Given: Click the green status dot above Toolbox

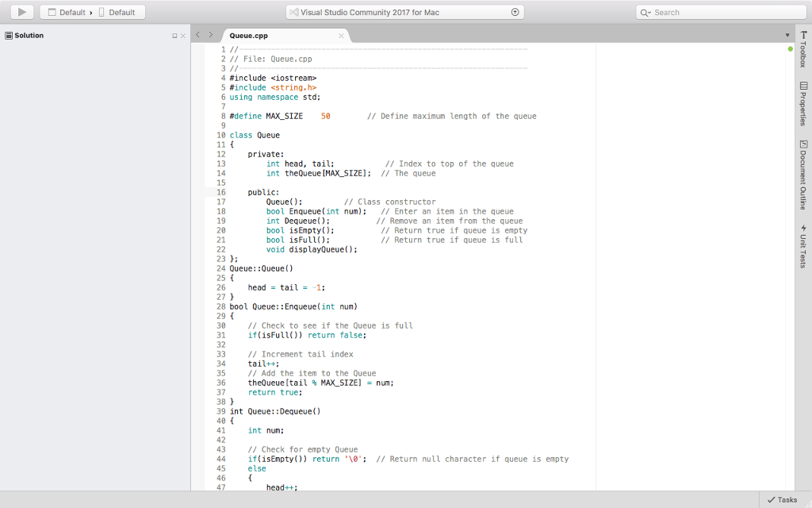Looking at the screenshot, I should click(x=790, y=48).
